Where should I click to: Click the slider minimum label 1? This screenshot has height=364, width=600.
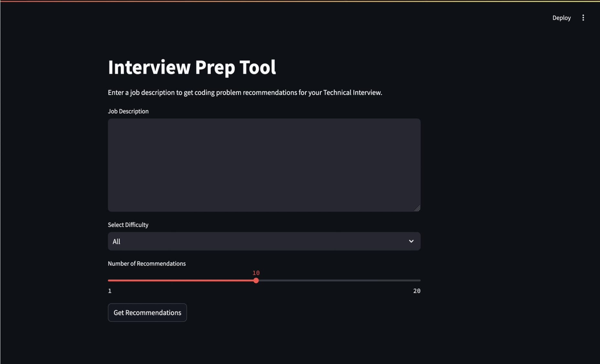(110, 291)
